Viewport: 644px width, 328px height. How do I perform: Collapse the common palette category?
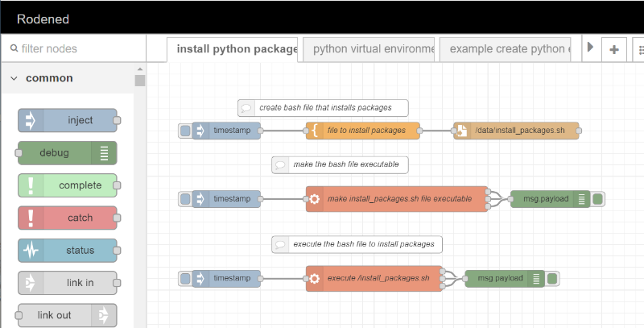(x=14, y=78)
